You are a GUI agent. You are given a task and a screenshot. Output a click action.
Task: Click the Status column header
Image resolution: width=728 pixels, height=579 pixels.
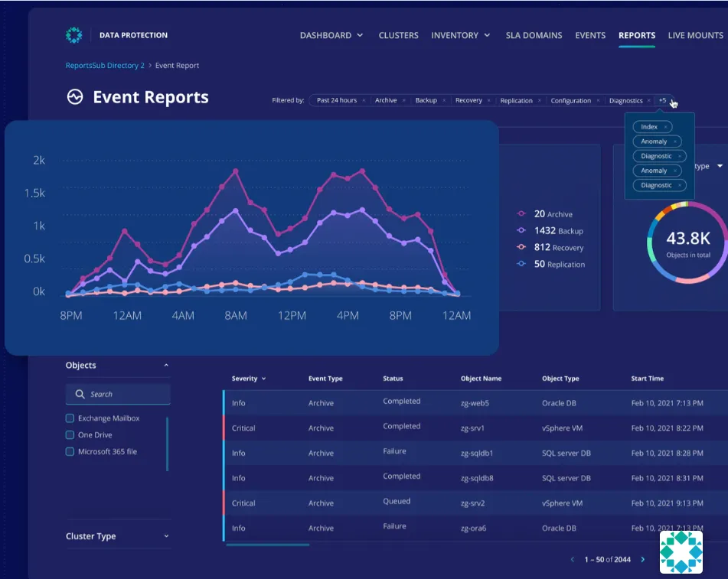pyautogui.click(x=393, y=379)
